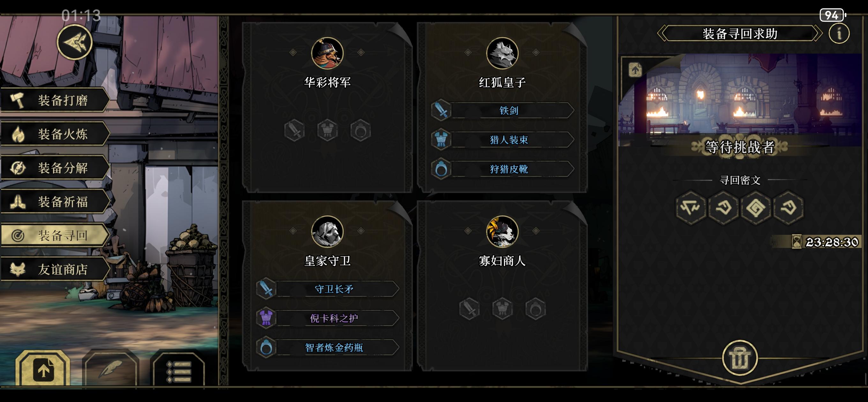Select the upload arrow button at bottom left
Image resolution: width=868 pixels, height=402 pixels.
[x=43, y=368]
